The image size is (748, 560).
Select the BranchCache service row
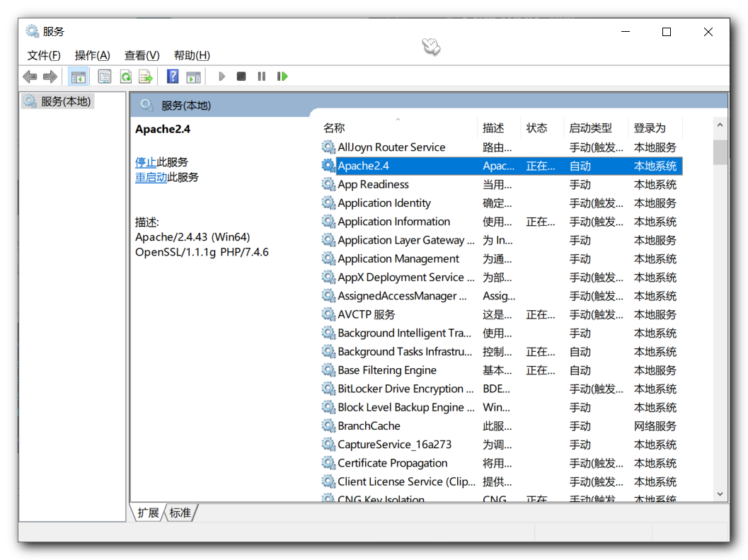pyautogui.click(x=369, y=426)
